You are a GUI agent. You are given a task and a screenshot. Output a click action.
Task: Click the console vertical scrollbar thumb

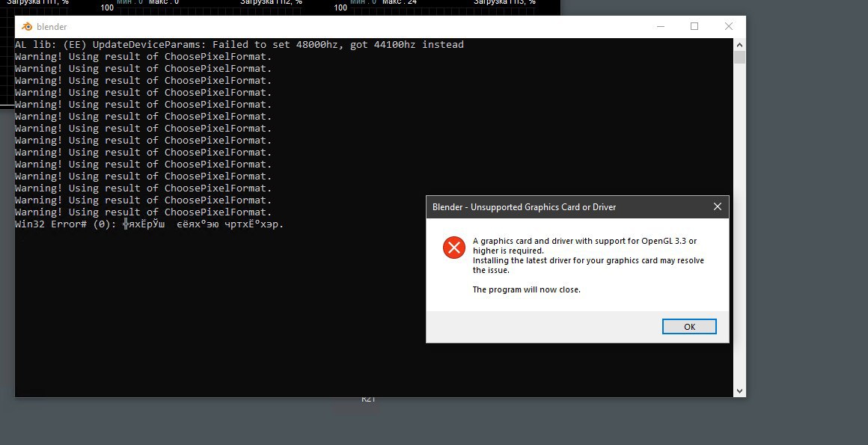[739, 57]
